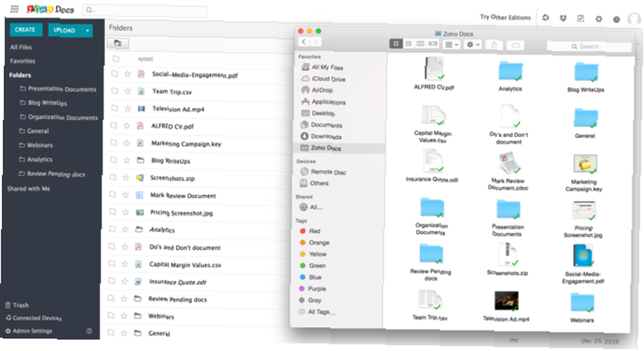Screen dimensions: 644x351
Task: Check the box for Blog WriteUps row
Action: 113,160
